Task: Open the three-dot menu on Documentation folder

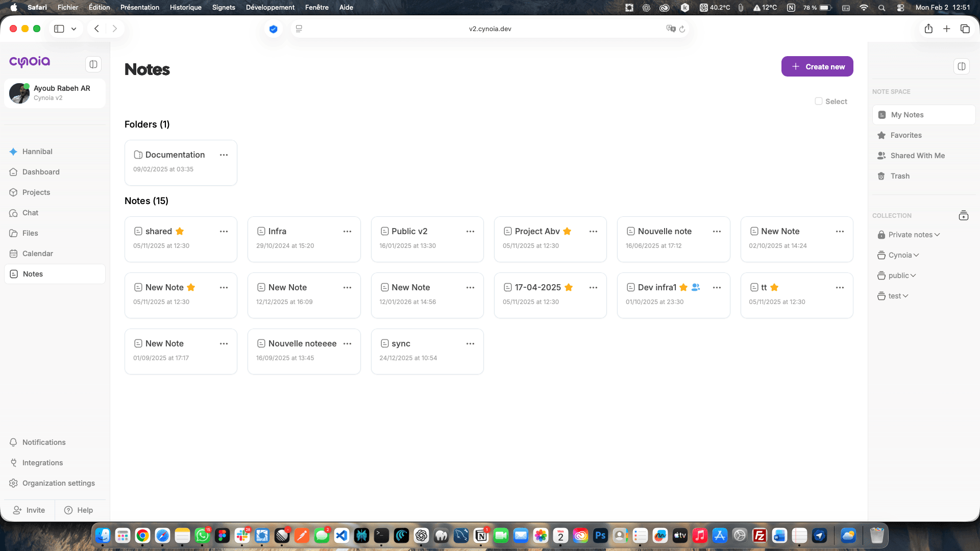Action: coord(224,155)
